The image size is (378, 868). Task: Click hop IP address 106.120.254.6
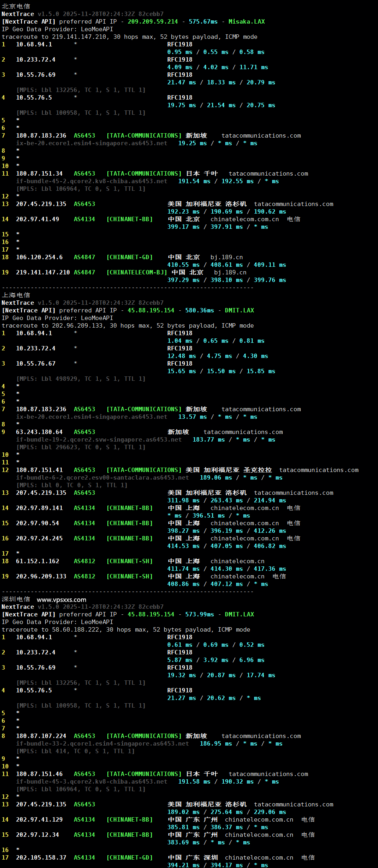click(39, 257)
